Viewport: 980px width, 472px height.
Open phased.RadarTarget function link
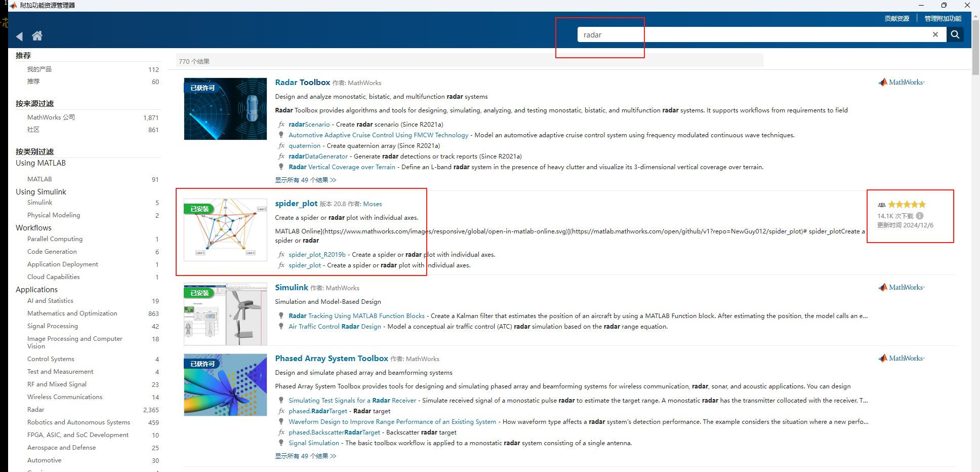tap(318, 411)
